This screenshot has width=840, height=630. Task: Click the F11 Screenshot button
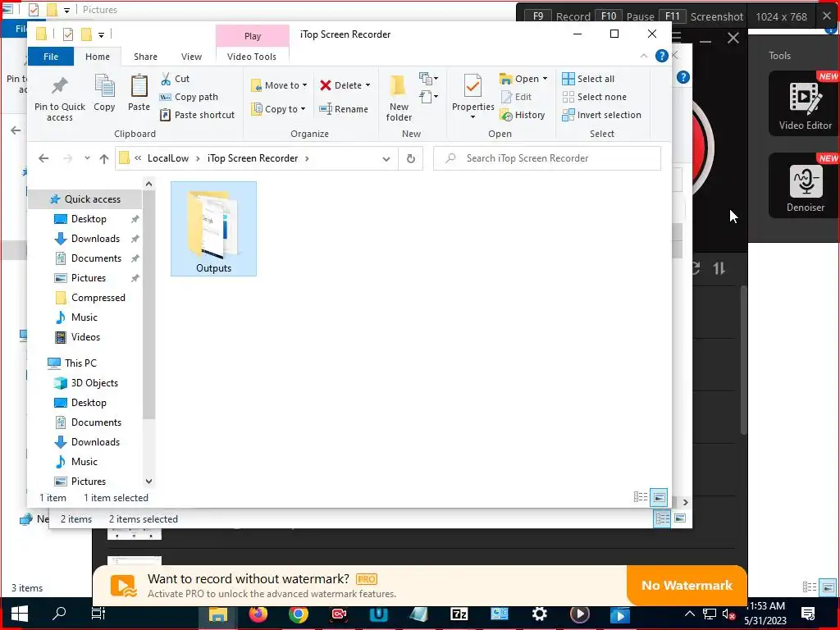701,16
